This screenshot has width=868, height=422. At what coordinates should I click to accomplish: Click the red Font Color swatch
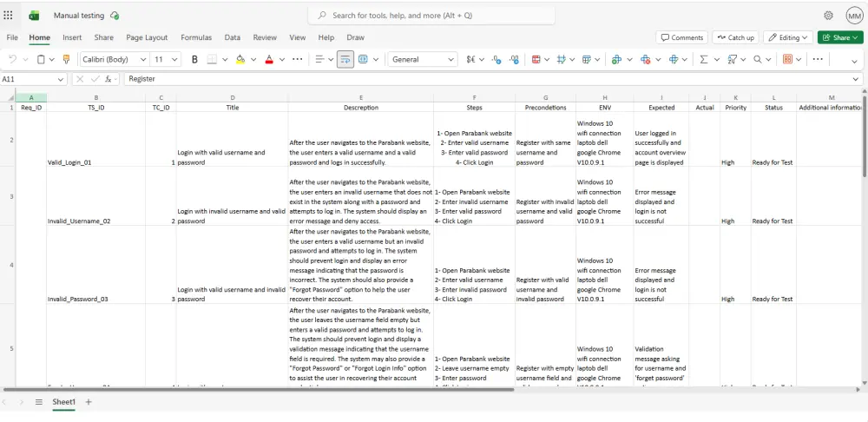pos(269,59)
